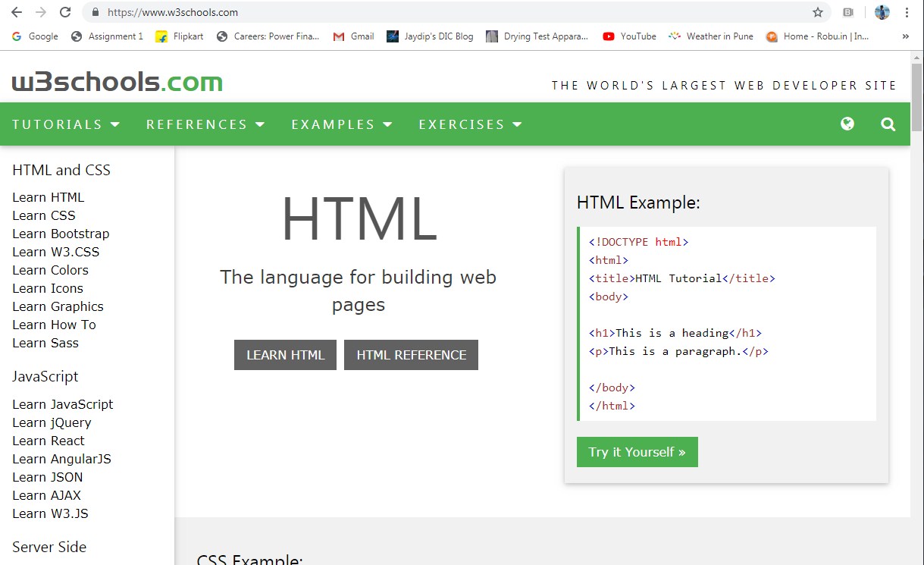This screenshot has height=565, width=924.
Task: Open Drying Test Appara... bookmark
Action: pos(537,36)
